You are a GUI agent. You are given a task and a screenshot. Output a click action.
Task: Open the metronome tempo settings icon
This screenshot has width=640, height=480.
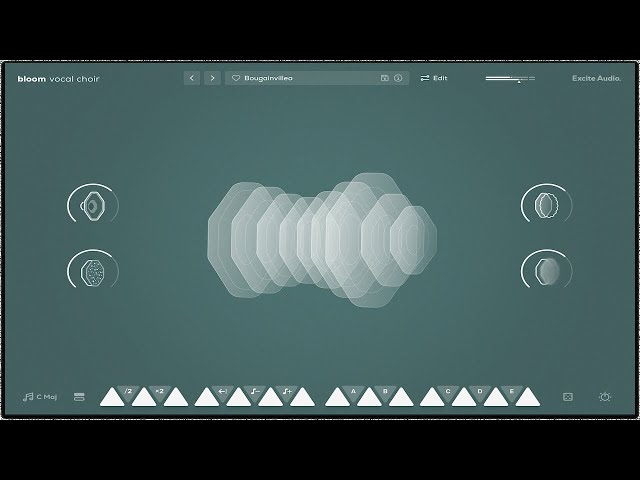605,397
